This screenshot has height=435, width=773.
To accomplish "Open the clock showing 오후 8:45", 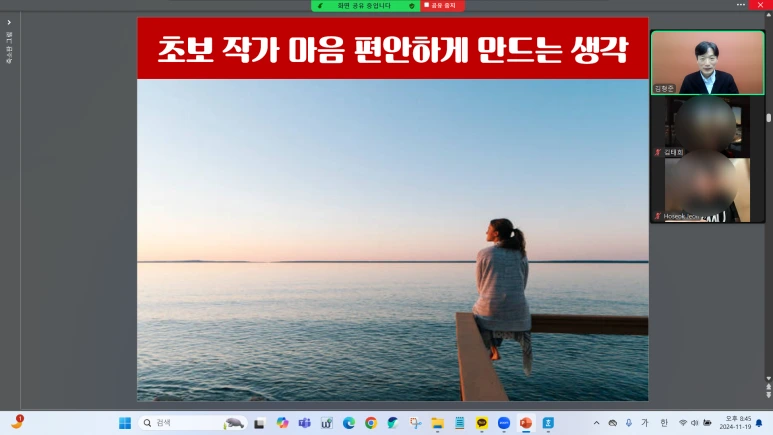I will pos(735,423).
